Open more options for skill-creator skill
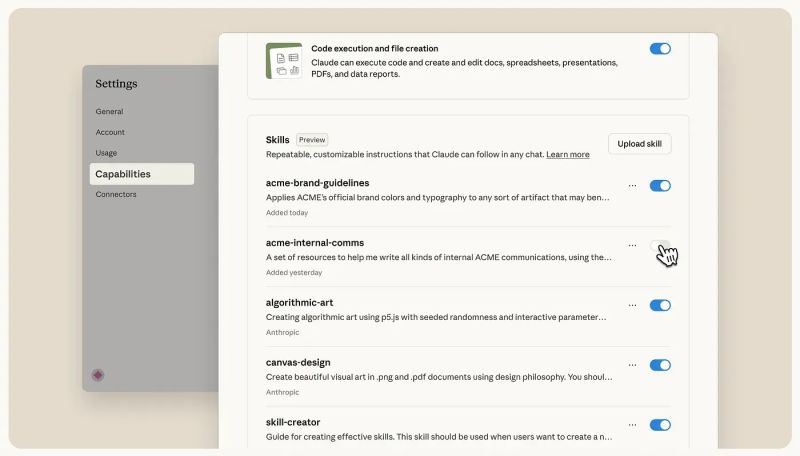 (x=632, y=425)
